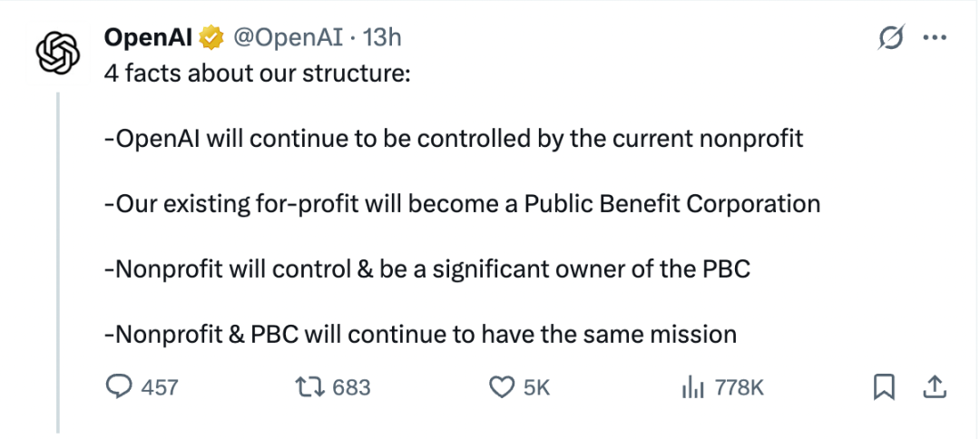The image size is (980, 439).
Task: Open the view analytics bar-chart icon
Action: click(692, 388)
